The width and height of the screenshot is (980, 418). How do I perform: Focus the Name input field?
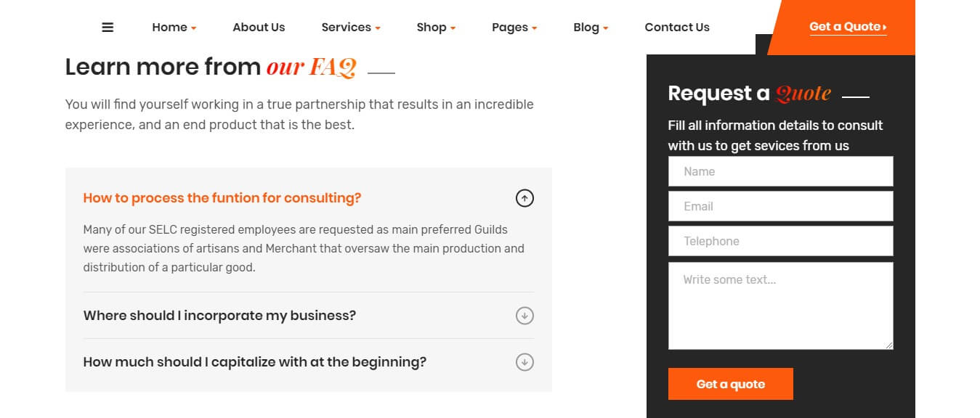pos(780,172)
